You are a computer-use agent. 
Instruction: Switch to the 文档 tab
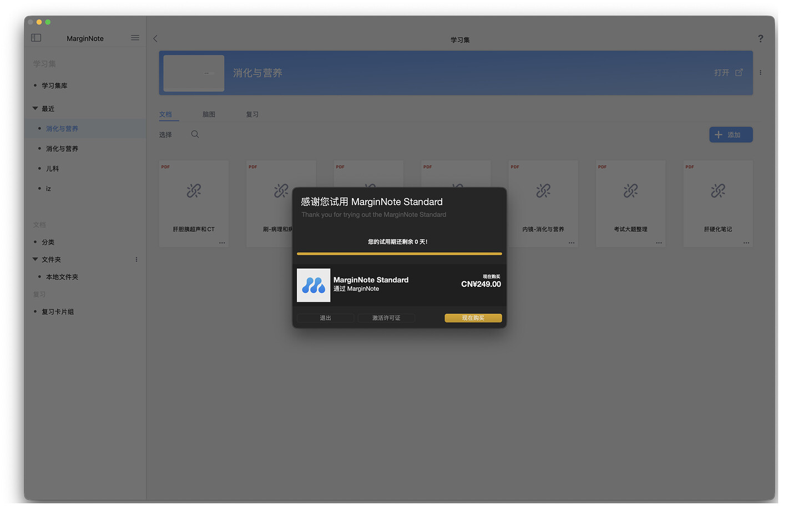(165, 114)
